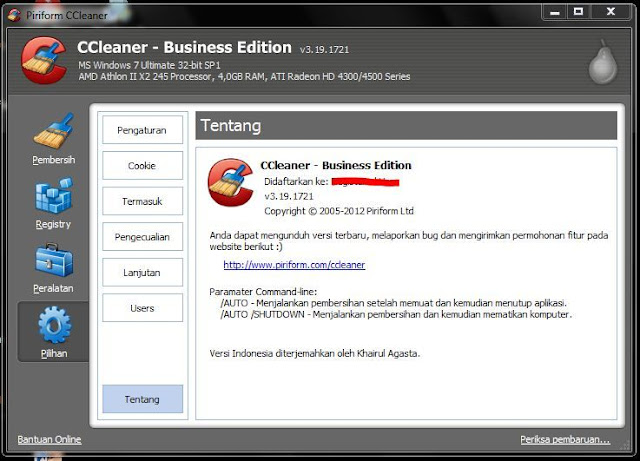Click Periksa pembaruan update link

click(x=565, y=439)
